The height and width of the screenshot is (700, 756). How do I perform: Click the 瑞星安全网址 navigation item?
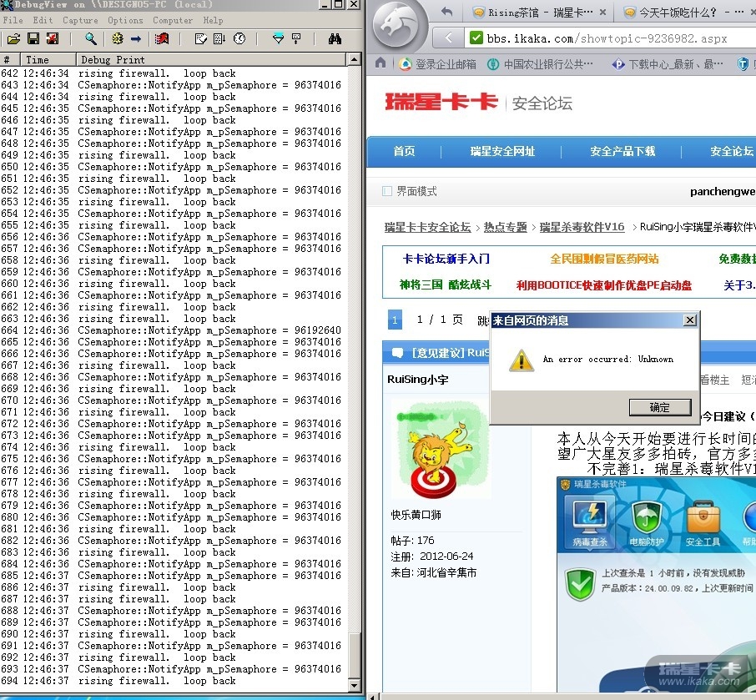pos(503,151)
